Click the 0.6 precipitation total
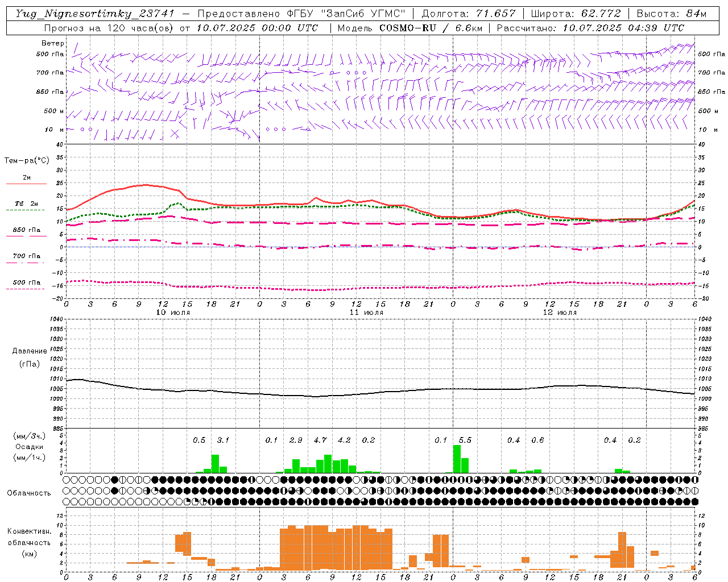Viewport: 728px width, 582px height. 537,440
